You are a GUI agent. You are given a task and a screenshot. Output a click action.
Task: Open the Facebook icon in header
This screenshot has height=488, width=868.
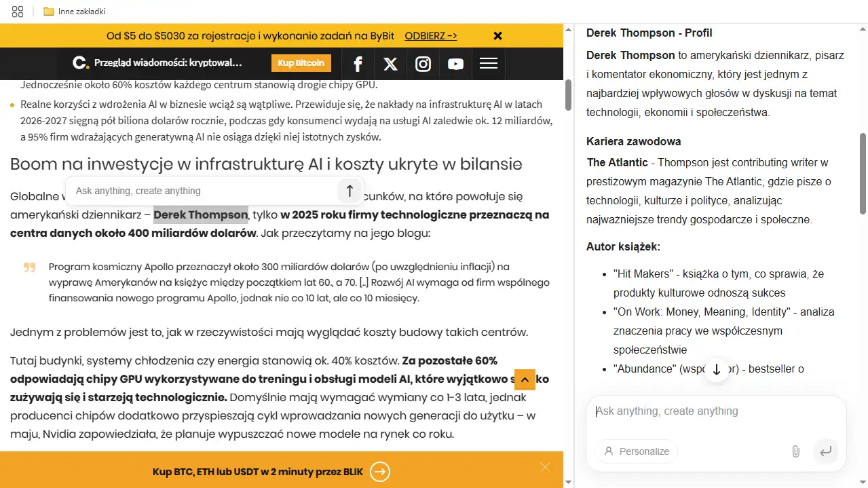[x=358, y=64]
